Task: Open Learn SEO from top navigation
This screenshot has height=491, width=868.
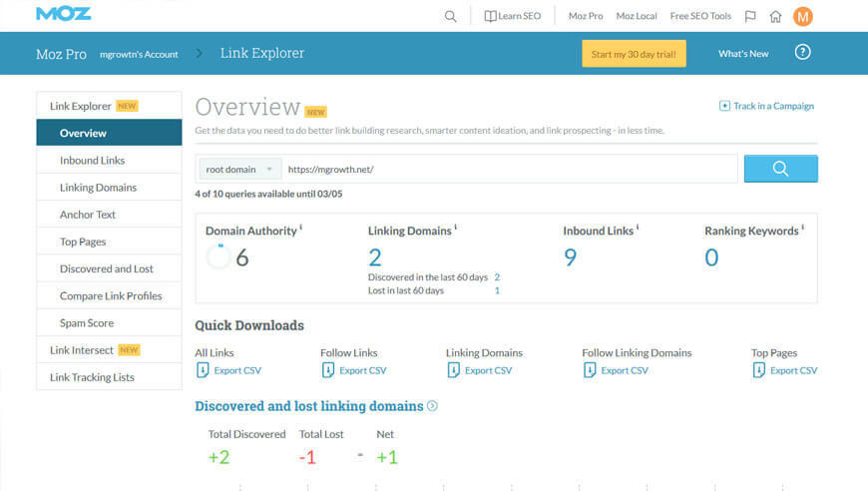Action: (x=513, y=16)
